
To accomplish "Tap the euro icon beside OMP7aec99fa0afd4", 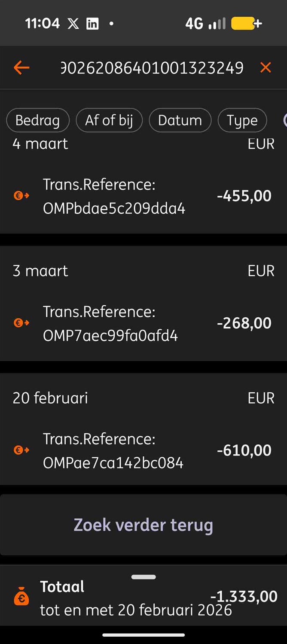I will 21,323.
